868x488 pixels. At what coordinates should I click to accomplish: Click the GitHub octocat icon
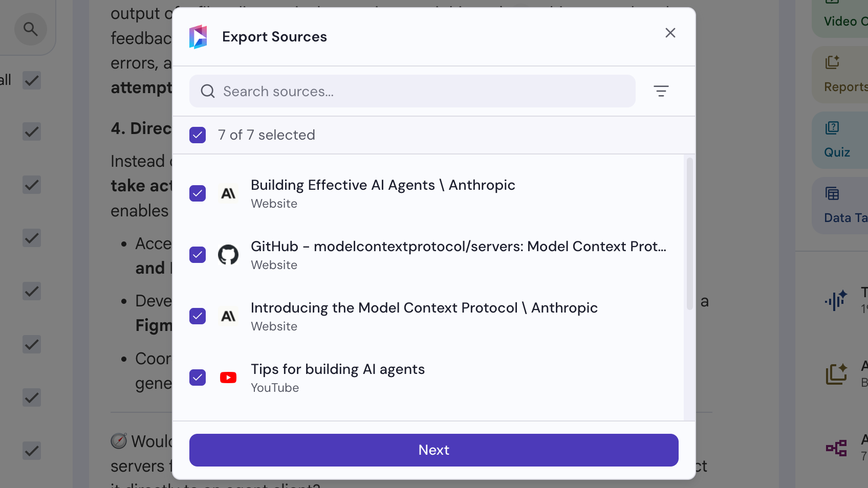[228, 255]
